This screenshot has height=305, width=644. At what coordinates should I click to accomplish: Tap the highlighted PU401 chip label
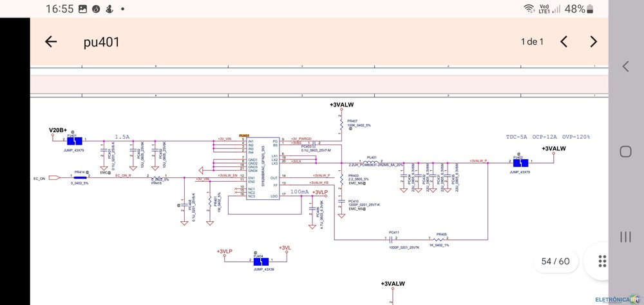[x=244, y=136]
